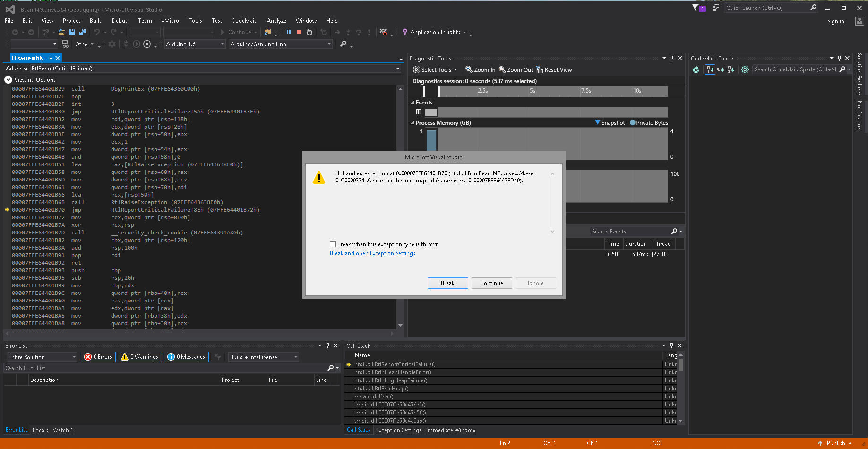This screenshot has width=868, height=449.
Task: Open the Select Tools dropdown
Action: pos(435,69)
